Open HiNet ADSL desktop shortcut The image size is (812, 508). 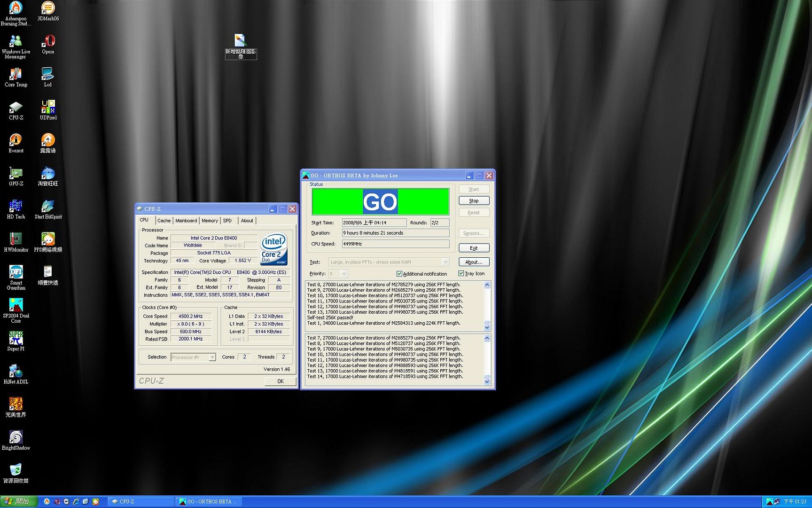pos(16,374)
